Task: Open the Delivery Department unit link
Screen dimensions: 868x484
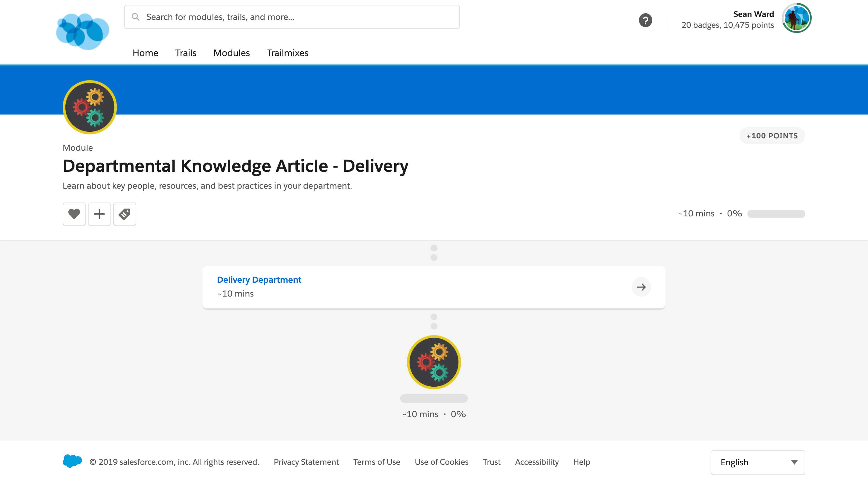Action: (259, 280)
